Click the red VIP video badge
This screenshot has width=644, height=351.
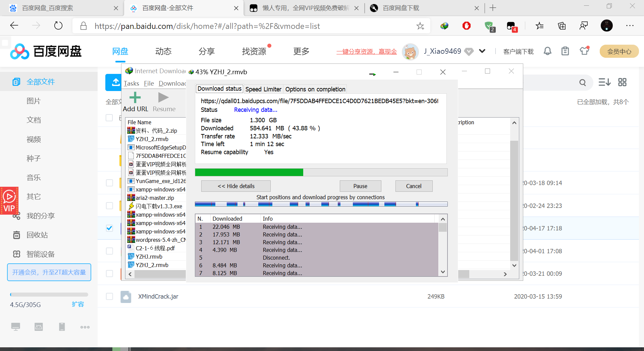[9, 201]
